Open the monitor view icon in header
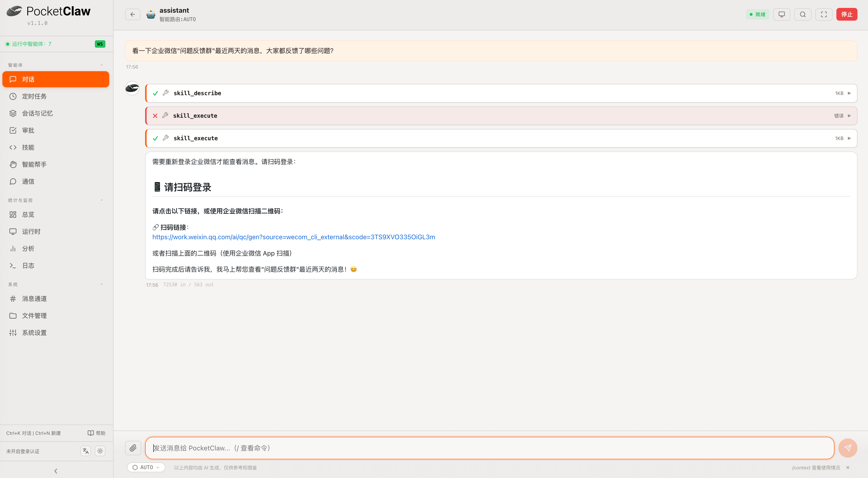Screen dimensions: 868x478 click(781, 14)
